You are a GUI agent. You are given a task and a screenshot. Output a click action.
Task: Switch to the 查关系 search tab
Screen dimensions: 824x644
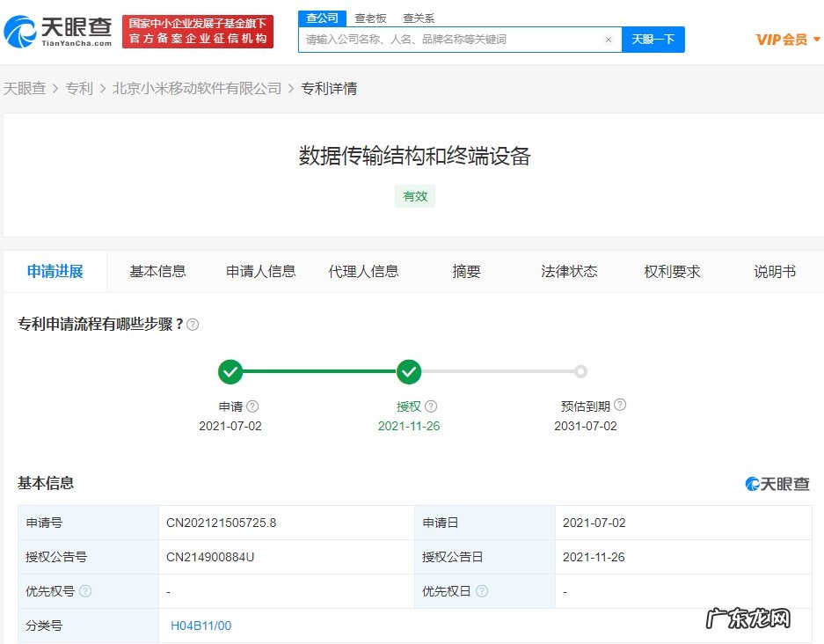click(418, 18)
